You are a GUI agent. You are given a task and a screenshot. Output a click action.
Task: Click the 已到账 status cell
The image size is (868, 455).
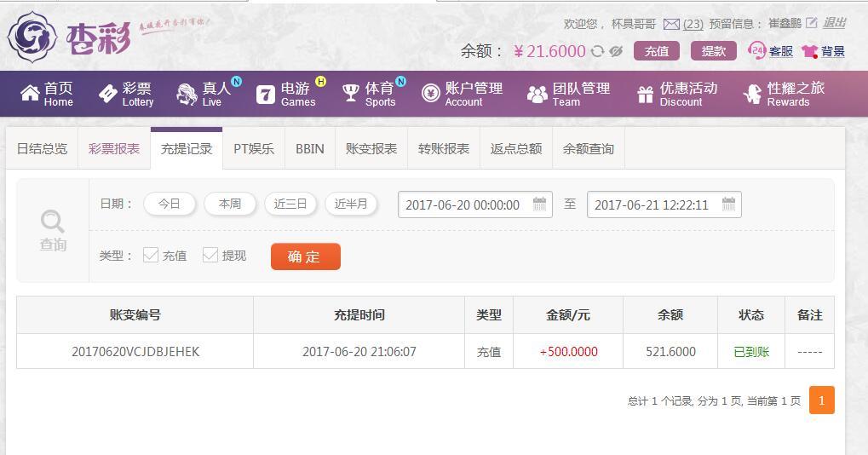point(751,352)
